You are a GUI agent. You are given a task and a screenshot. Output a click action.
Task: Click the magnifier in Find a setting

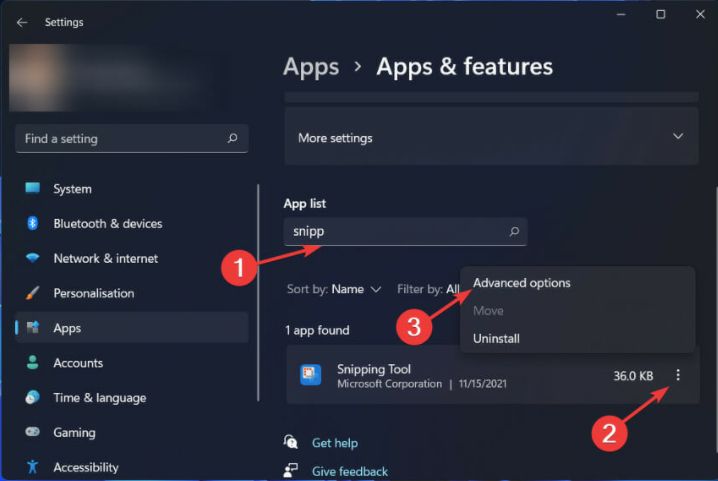pyautogui.click(x=233, y=138)
